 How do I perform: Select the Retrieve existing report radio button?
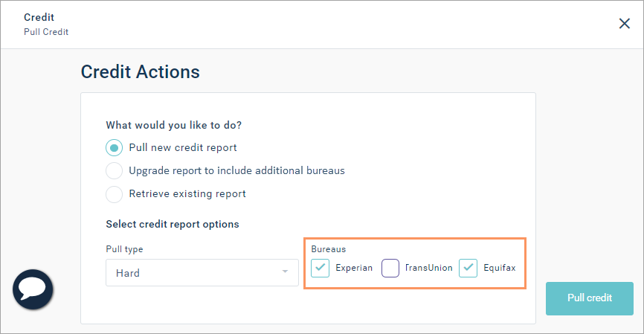click(115, 194)
